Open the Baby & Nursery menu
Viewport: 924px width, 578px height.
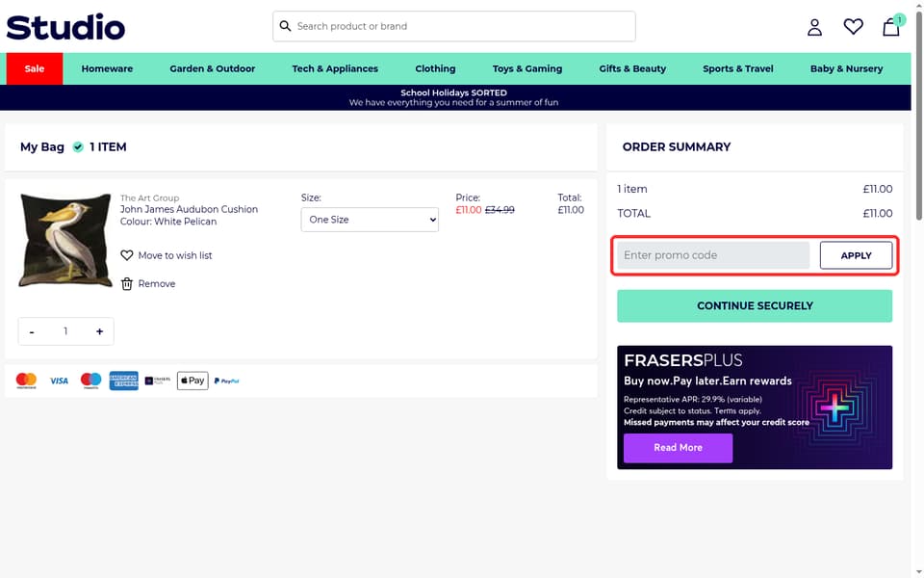(846, 68)
